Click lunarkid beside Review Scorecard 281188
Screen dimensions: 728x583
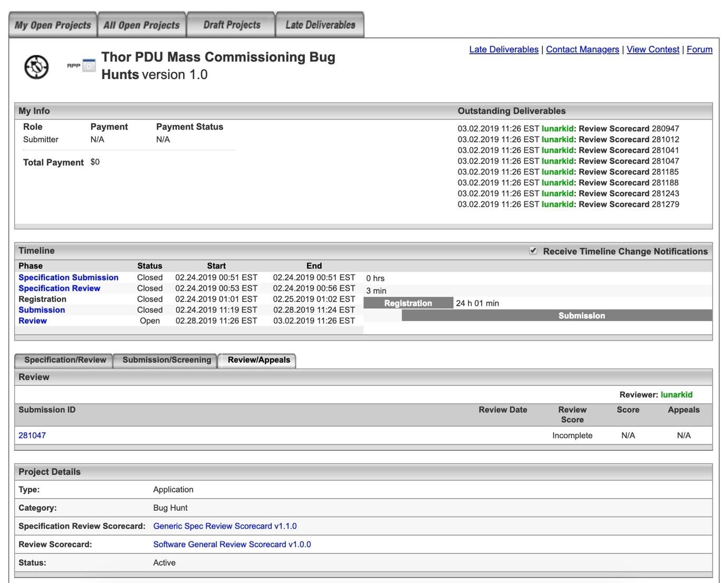click(558, 182)
